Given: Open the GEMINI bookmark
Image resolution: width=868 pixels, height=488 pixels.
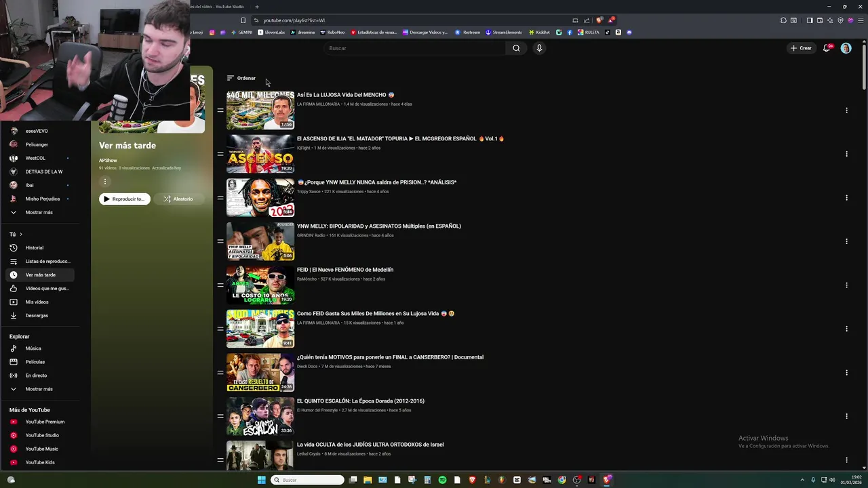Looking at the screenshot, I should (241, 32).
